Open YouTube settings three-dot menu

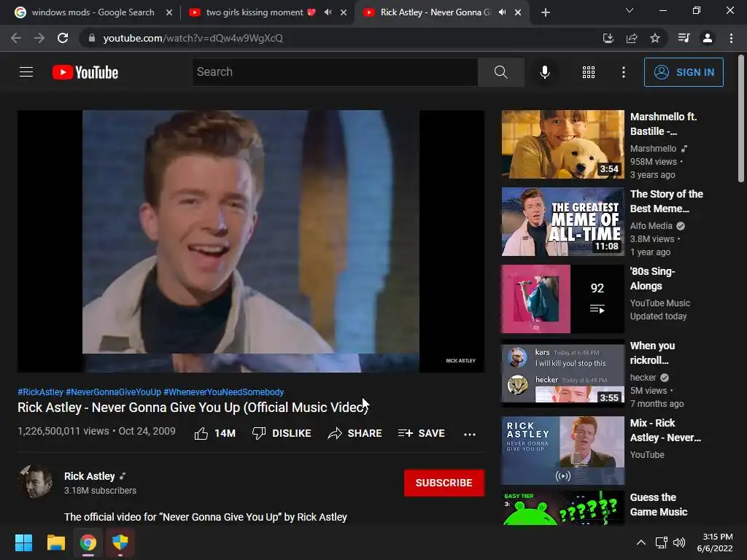coord(623,72)
